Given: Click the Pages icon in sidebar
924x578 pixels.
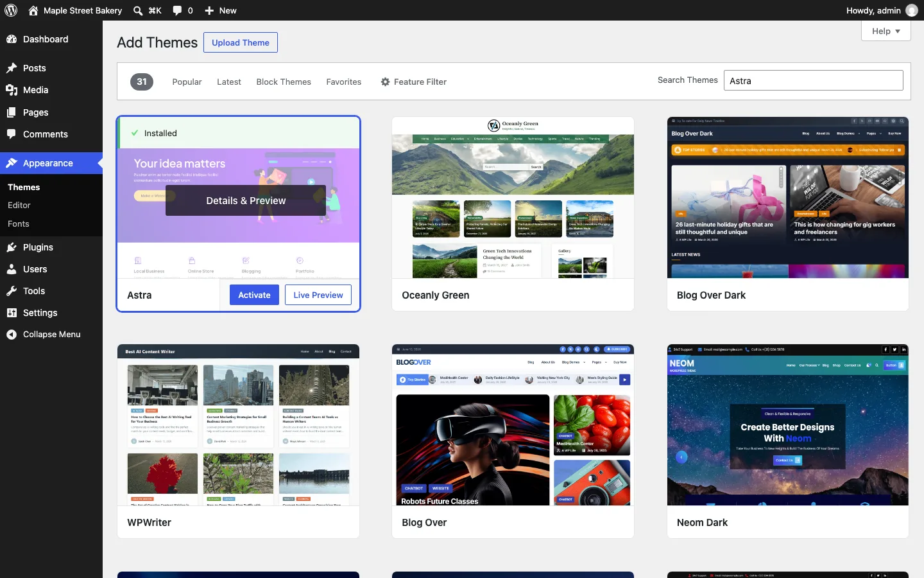Looking at the screenshot, I should [12, 112].
